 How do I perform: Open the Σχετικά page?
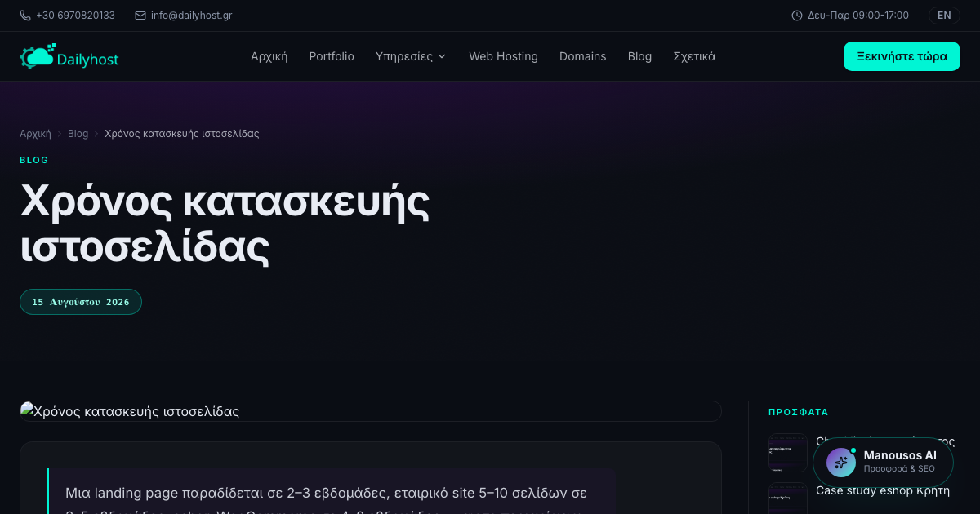click(694, 56)
